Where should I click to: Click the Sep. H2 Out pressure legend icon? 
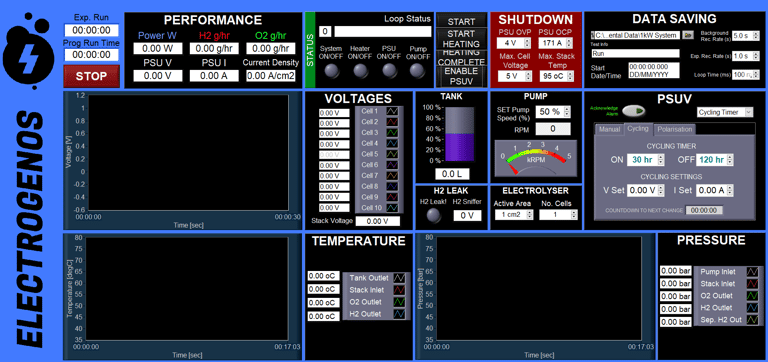(752, 320)
